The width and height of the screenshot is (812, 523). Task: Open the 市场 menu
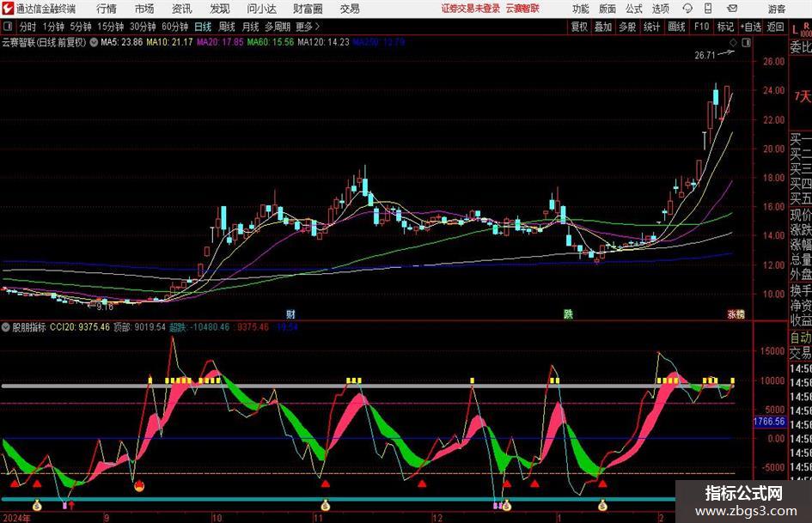pos(144,9)
